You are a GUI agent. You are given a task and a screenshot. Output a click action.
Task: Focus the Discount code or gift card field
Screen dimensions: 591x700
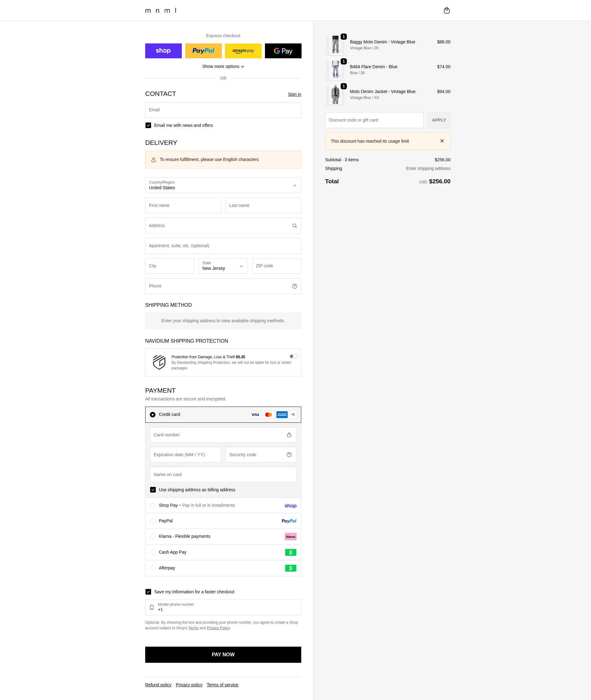click(x=374, y=120)
